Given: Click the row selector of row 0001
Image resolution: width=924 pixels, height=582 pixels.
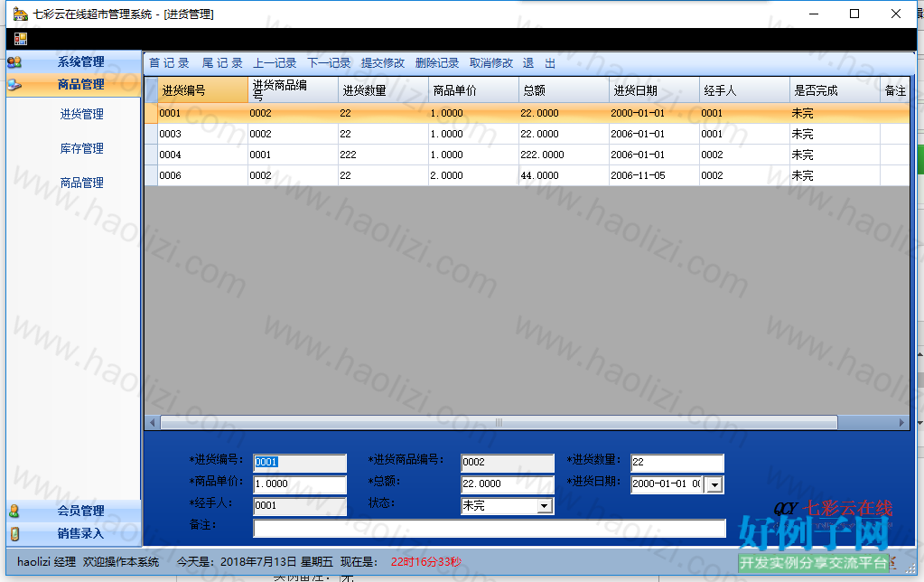Looking at the screenshot, I should (152, 113).
